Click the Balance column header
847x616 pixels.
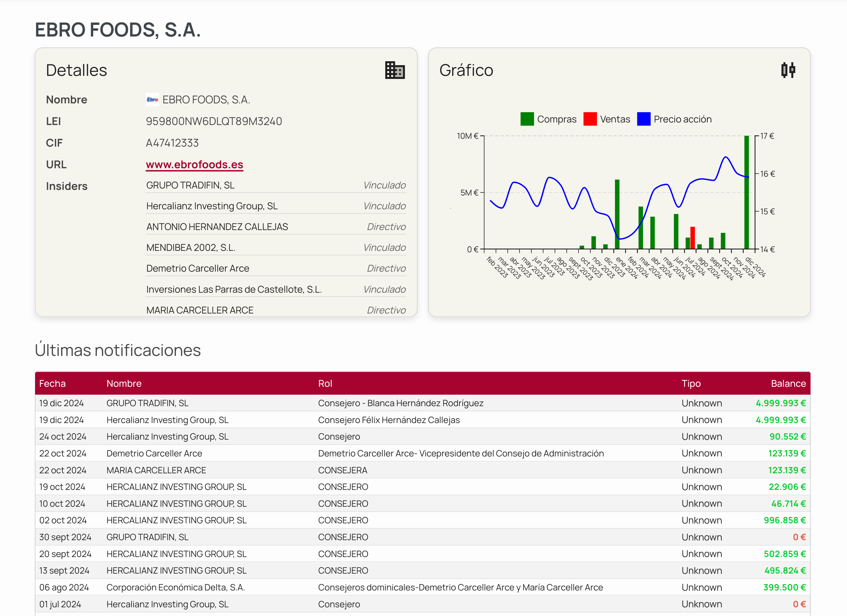pyautogui.click(x=788, y=384)
